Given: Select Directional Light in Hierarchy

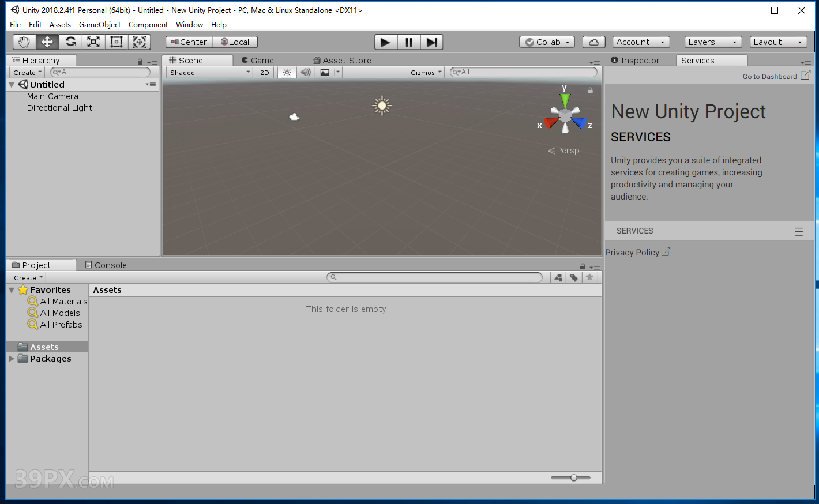Looking at the screenshot, I should tap(59, 108).
